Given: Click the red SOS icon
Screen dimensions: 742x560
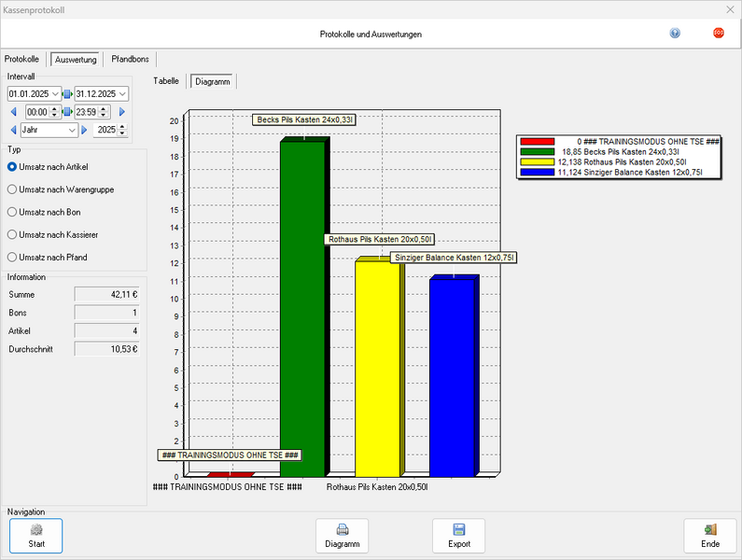Looking at the screenshot, I should click(x=719, y=33).
